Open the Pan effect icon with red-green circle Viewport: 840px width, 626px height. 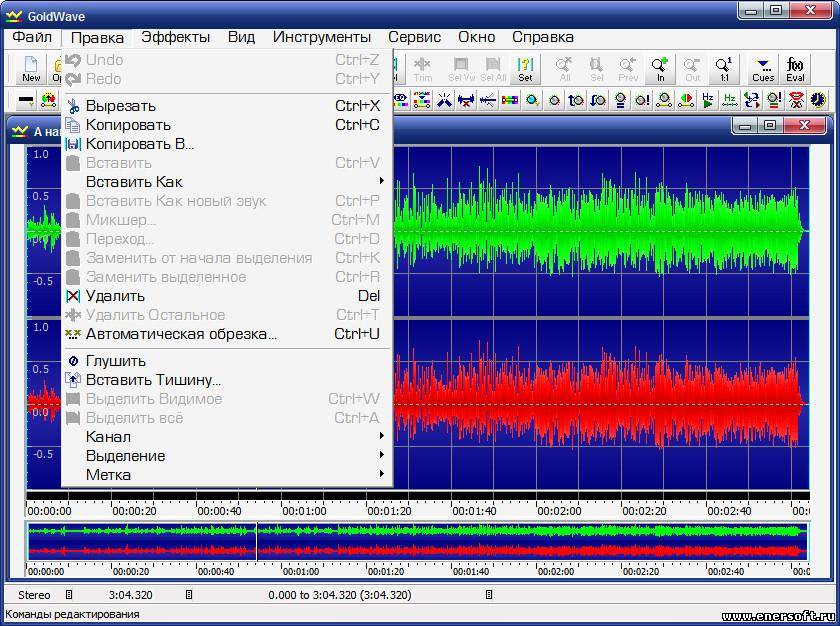tap(686, 100)
